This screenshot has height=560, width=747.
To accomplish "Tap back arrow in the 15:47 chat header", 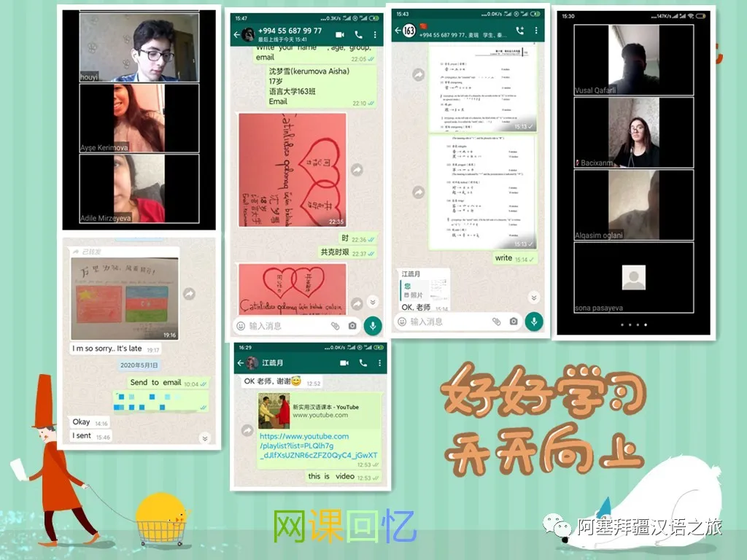I will pyautogui.click(x=237, y=35).
